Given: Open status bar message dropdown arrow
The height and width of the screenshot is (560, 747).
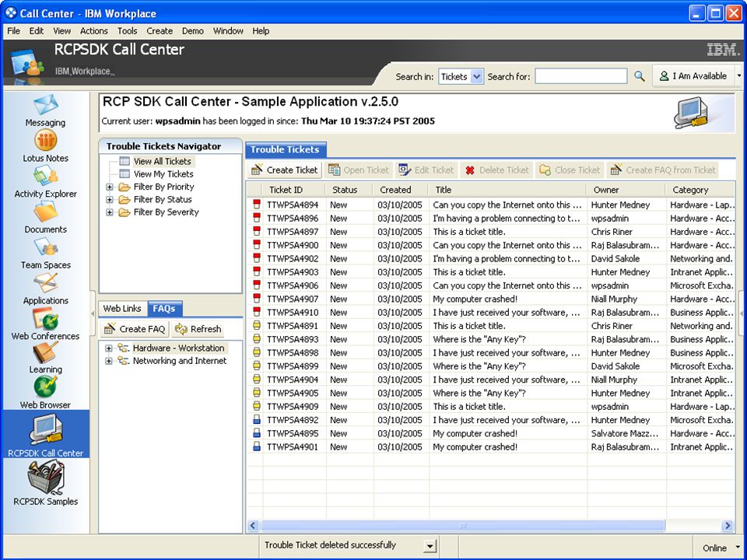Looking at the screenshot, I should coord(430,546).
